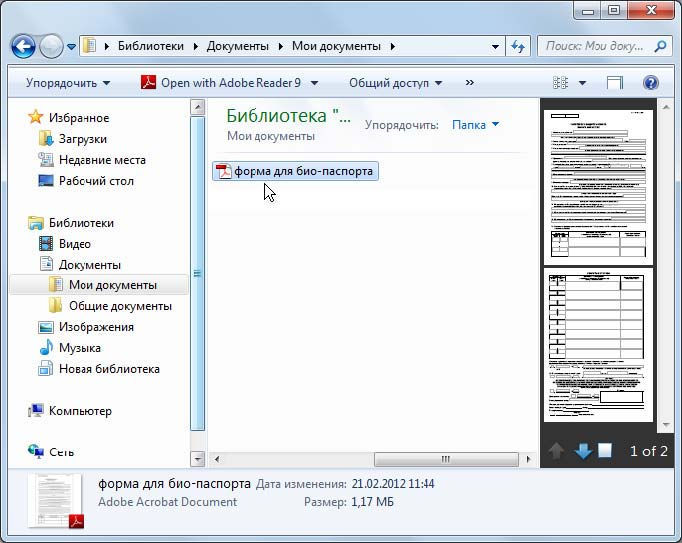This screenshot has width=682, height=543.
Task: Show more toolbar commands via double chevron
Action: click(470, 83)
